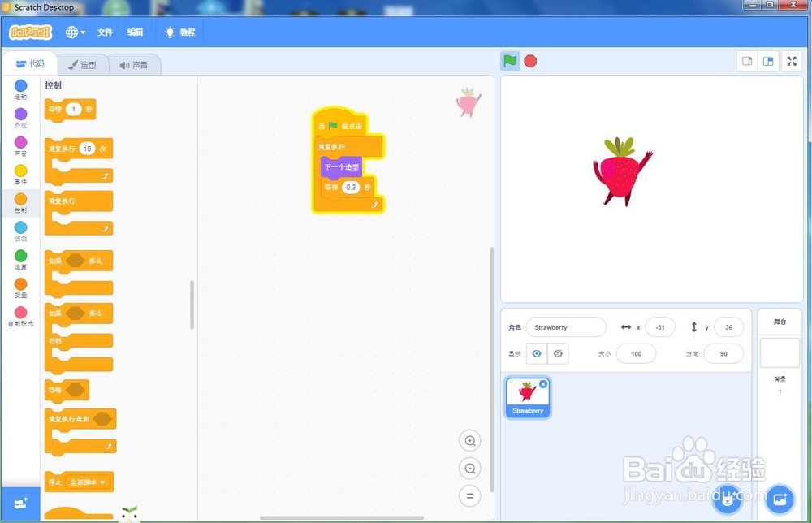Switch to large stage layout
Screen dimensions: 812x523
768,61
